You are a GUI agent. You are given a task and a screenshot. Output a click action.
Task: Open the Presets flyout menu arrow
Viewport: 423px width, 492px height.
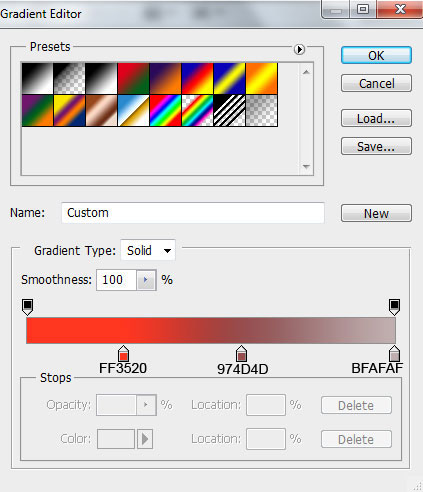point(299,49)
